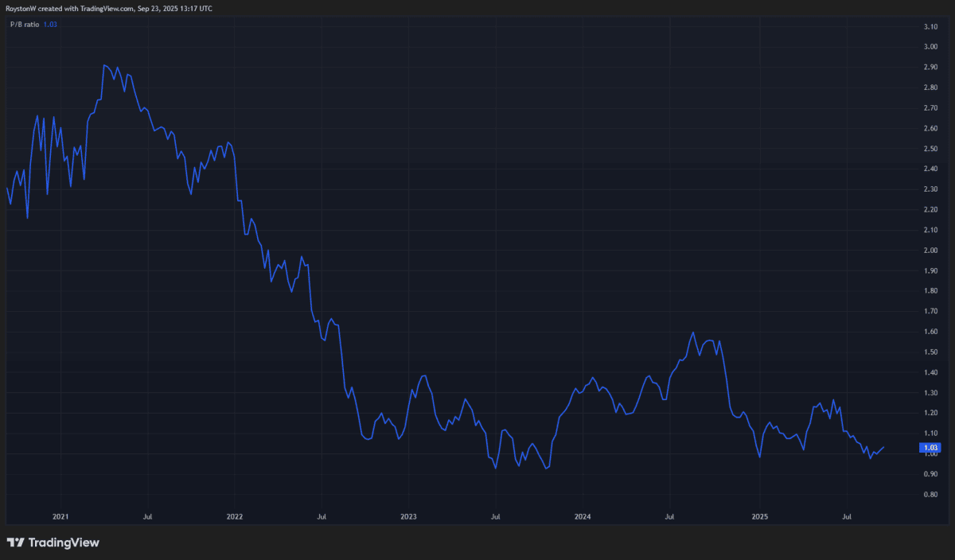Click the highlighted 1.03 price axis tag
Screen dimensions: 955x560
[930, 448]
